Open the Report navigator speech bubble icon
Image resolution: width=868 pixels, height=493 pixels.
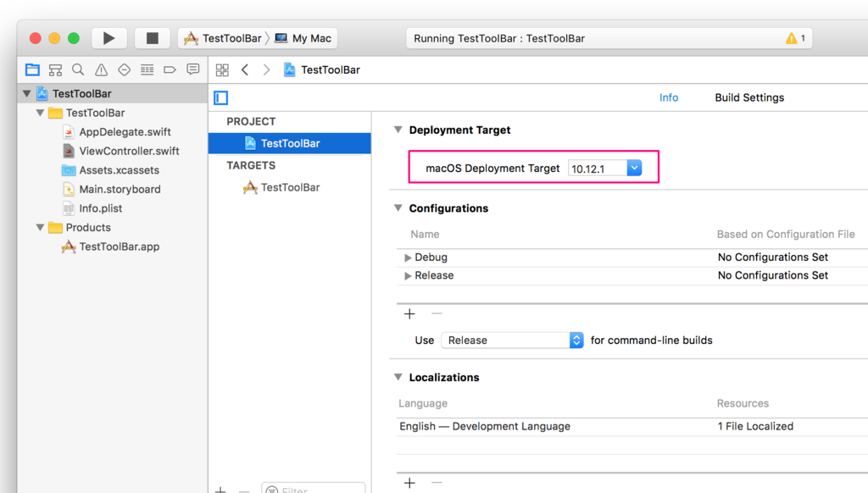coord(192,69)
